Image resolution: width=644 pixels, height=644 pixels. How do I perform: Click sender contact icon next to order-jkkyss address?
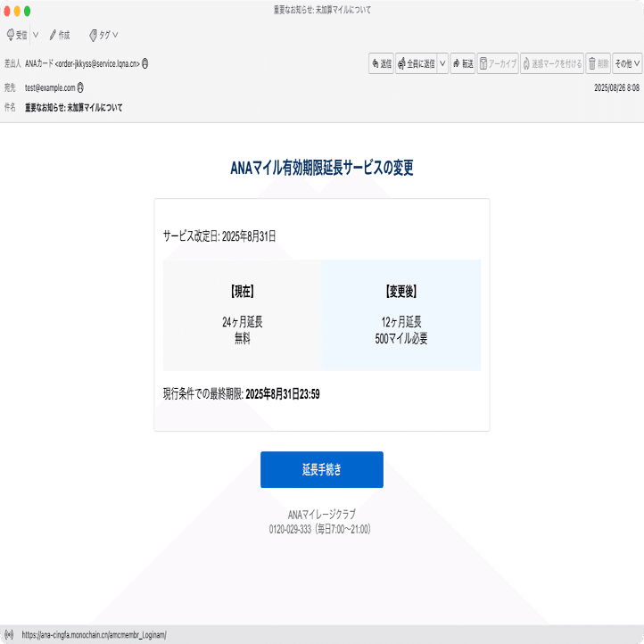pos(145,63)
